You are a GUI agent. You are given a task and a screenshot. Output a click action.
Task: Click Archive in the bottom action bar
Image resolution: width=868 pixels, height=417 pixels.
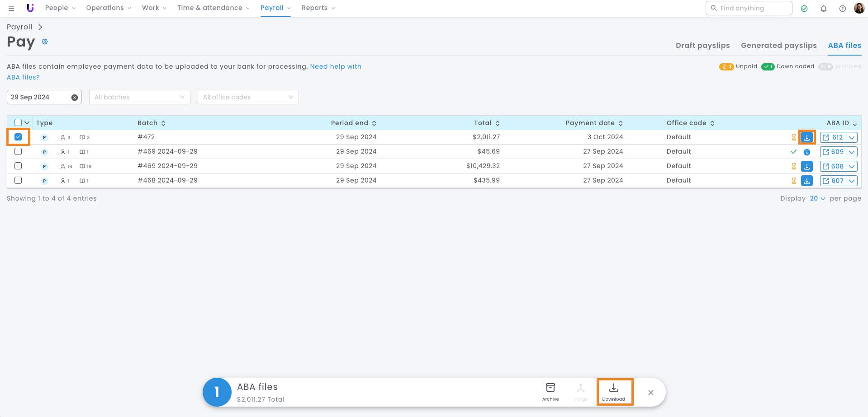tap(550, 392)
